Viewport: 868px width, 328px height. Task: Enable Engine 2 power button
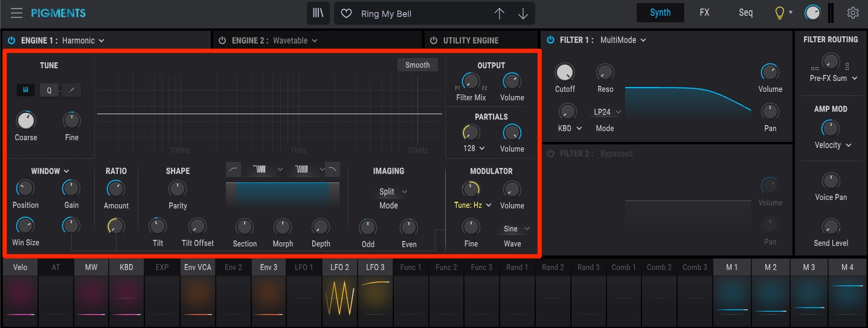pyautogui.click(x=222, y=40)
